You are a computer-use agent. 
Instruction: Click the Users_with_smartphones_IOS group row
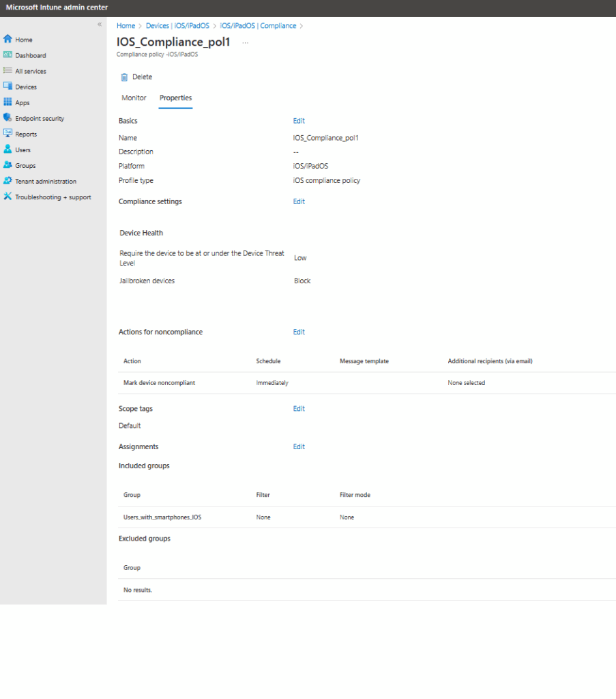pyautogui.click(x=367, y=517)
